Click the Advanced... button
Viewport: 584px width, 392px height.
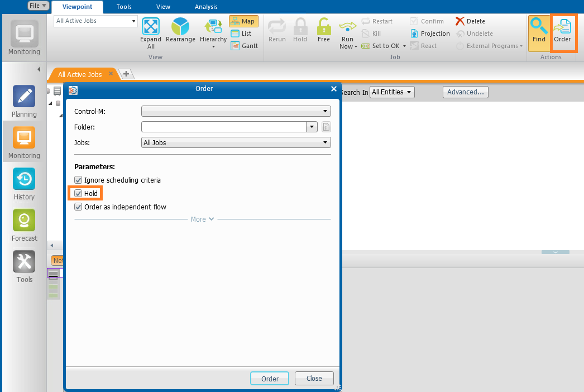[x=466, y=92]
